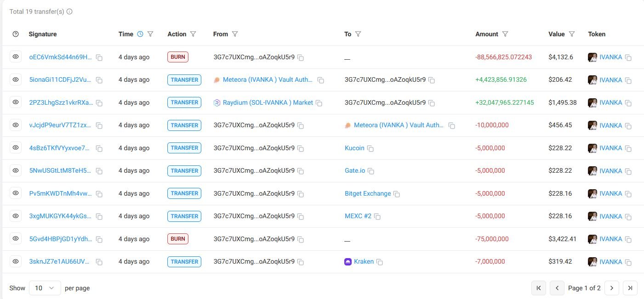
Task: Copy the oEC6VmkSd44n69H signature
Action: (x=99, y=57)
